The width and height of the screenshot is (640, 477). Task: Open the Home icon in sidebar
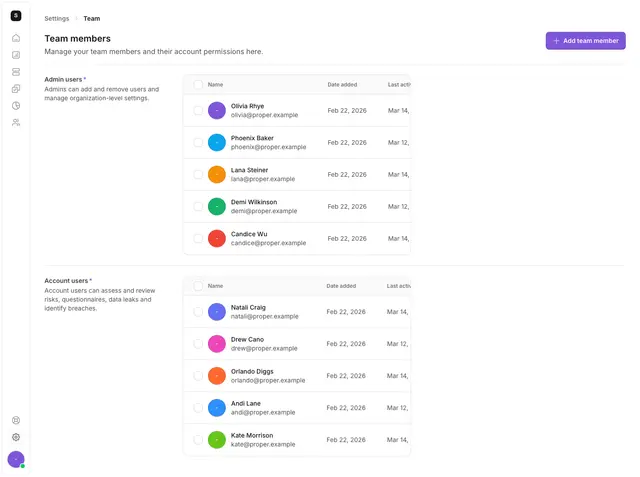tap(16, 38)
